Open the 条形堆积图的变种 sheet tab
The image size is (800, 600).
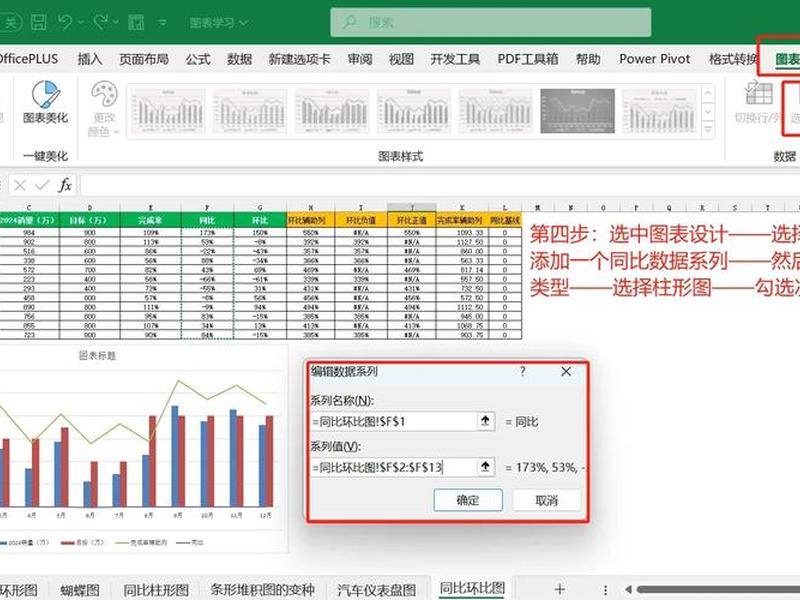(x=262, y=590)
